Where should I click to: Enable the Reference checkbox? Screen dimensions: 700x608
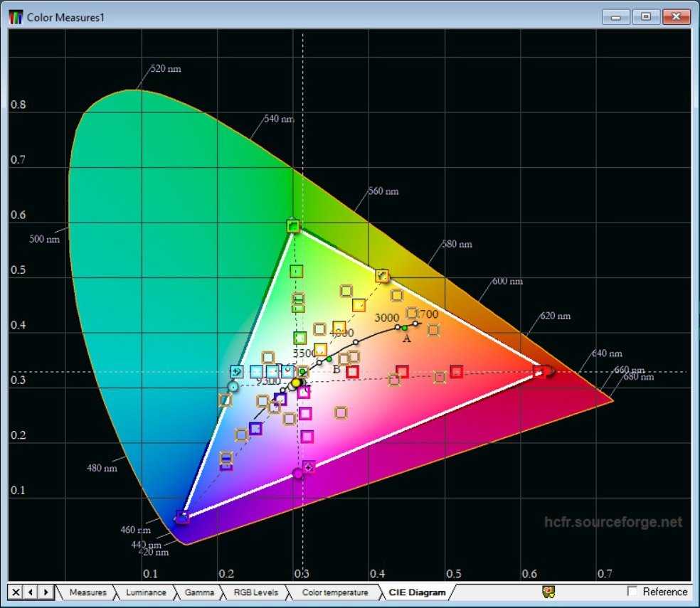(x=632, y=592)
